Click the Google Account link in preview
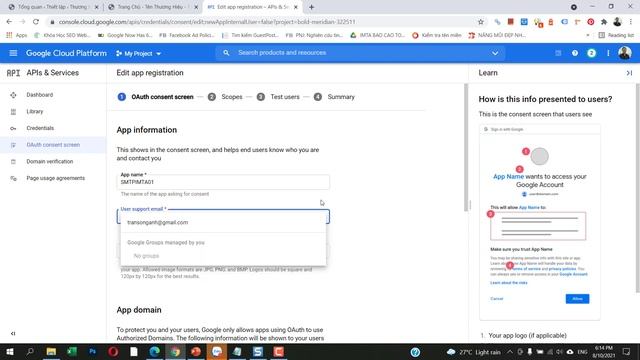Screen dimensions: 640x360 tap(573, 274)
